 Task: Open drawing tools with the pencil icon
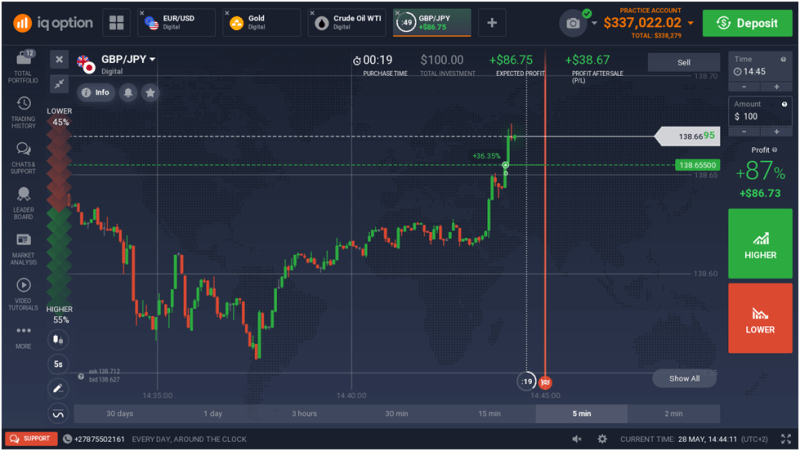(58, 388)
